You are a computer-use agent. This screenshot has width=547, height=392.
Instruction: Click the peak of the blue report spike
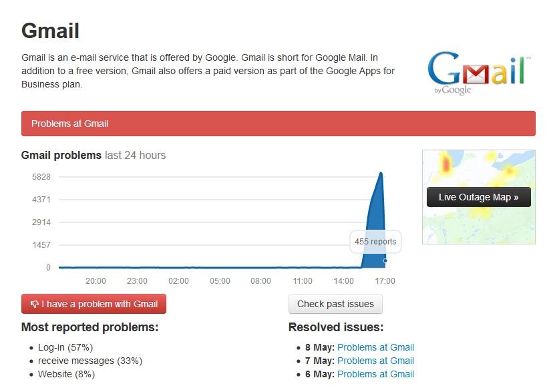coord(381,173)
